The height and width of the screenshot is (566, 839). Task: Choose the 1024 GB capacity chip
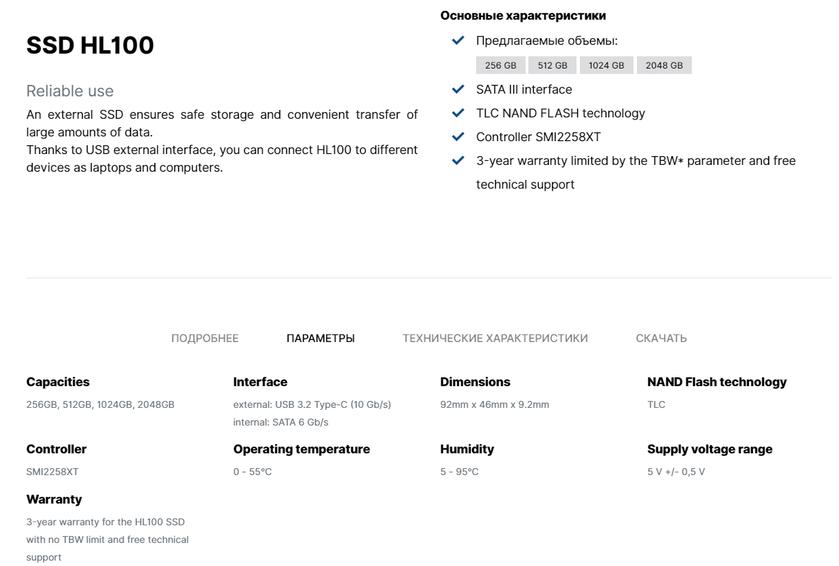coord(606,65)
